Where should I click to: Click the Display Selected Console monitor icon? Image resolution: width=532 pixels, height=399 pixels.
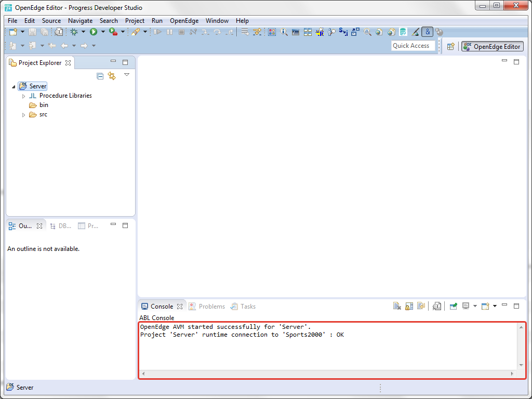coord(466,306)
